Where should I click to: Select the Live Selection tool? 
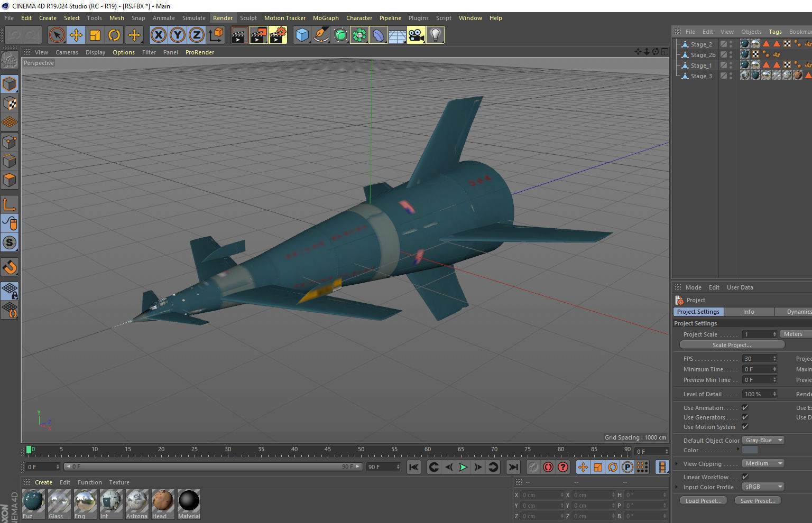pos(57,35)
